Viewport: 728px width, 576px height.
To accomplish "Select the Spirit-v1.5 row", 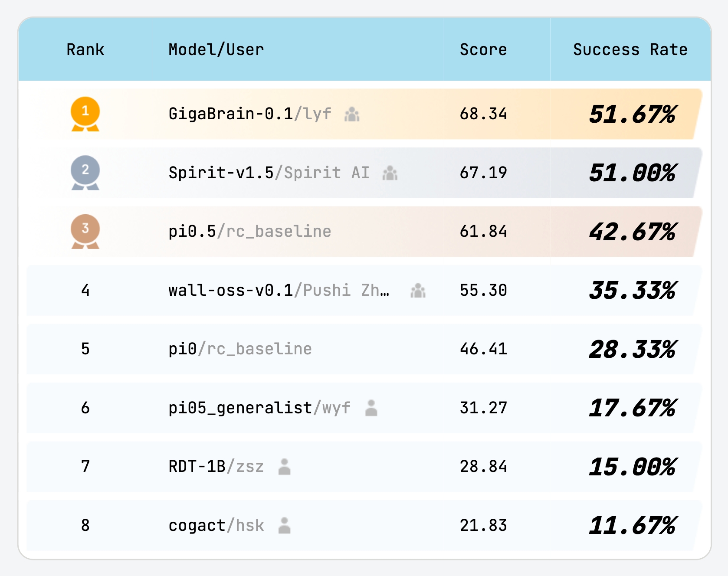I will [x=364, y=173].
